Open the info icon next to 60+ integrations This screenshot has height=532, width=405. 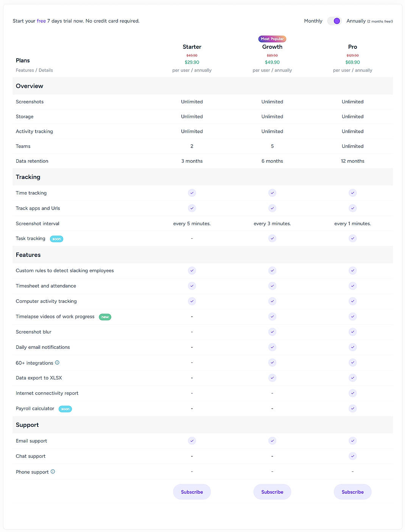pyautogui.click(x=57, y=362)
